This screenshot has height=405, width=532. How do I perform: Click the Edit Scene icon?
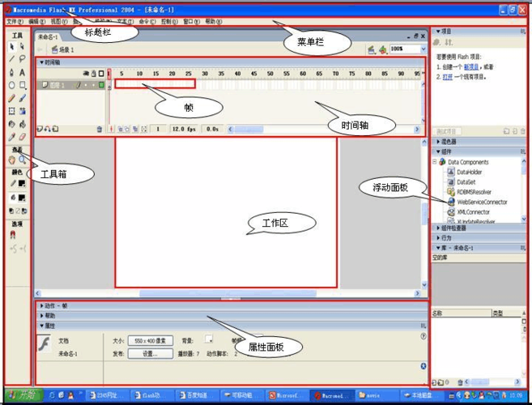(372, 50)
